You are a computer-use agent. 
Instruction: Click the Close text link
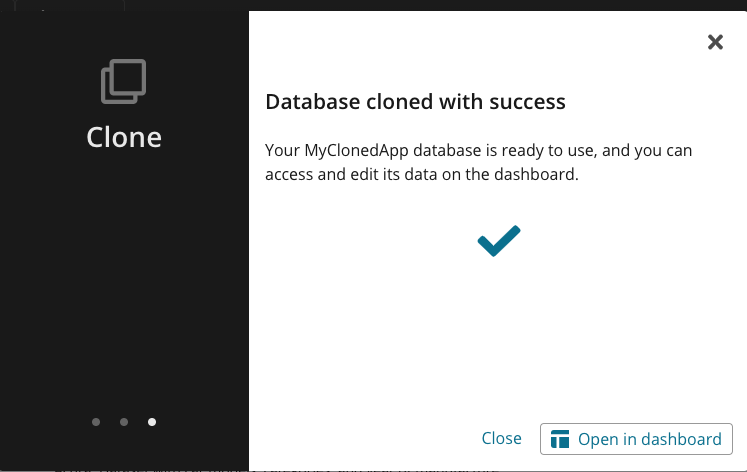coord(501,438)
